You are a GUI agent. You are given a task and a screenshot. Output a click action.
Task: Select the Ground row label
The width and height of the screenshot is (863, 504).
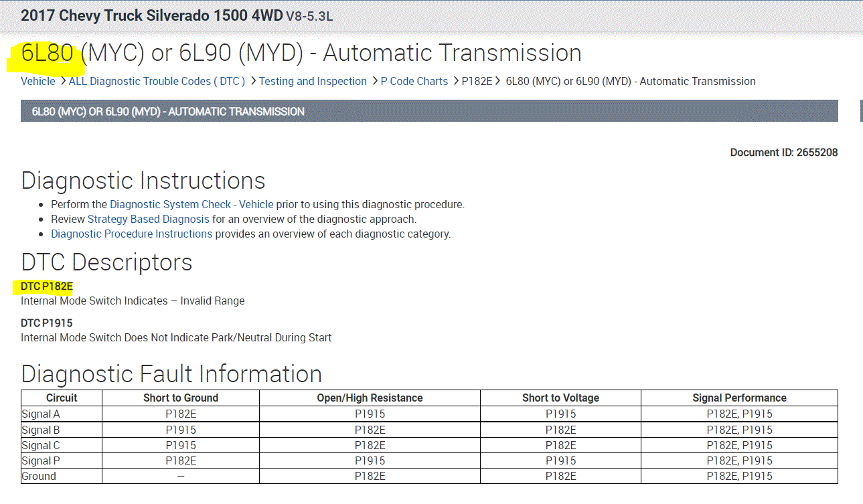click(x=39, y=476)
